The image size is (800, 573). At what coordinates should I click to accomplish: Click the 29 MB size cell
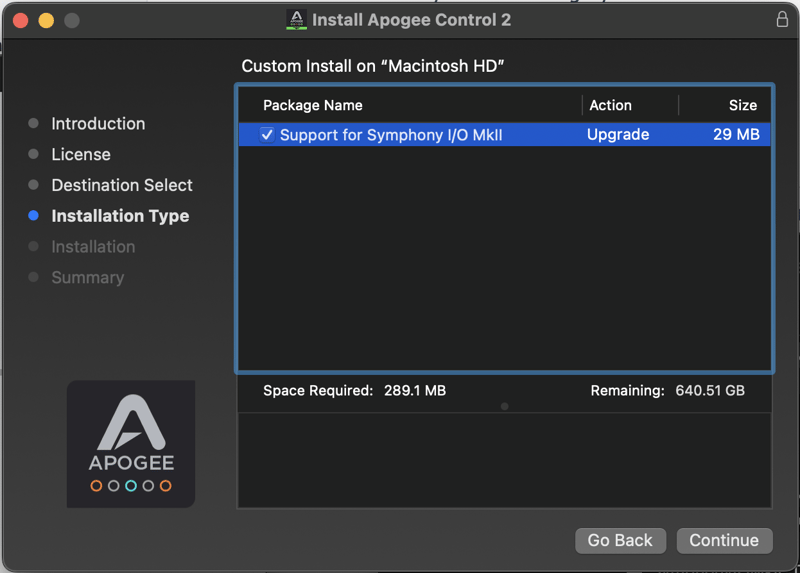pyautogui.click(x=736, y=134)
